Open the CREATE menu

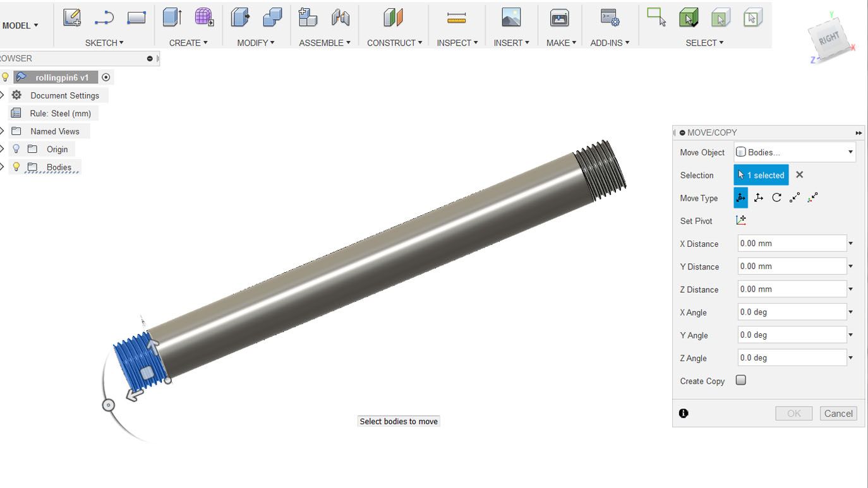(x=188, y=43)
